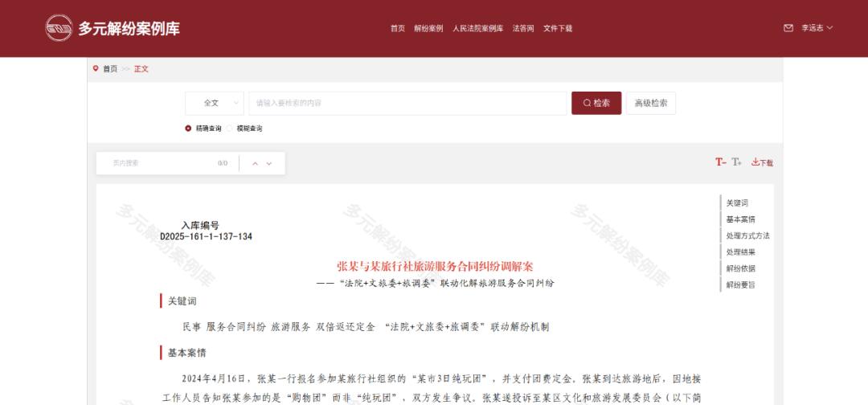
Task: Click the 多元解纷案例库 site logo
Action: [x=113, y=28]
